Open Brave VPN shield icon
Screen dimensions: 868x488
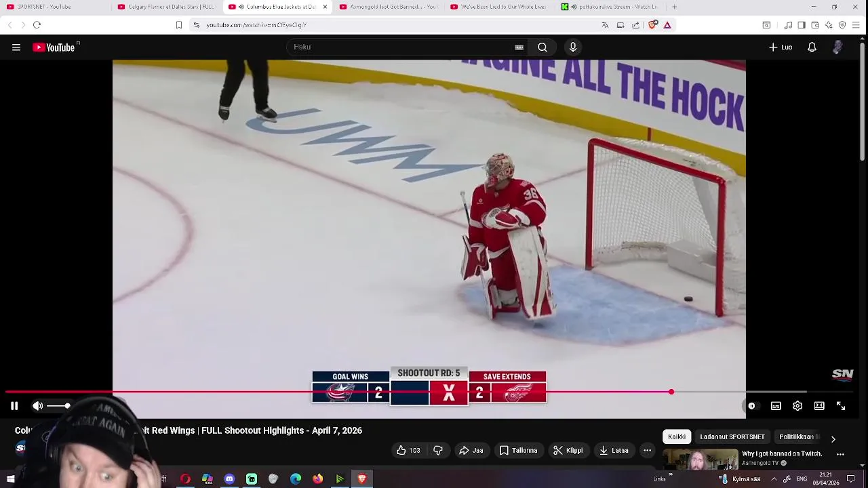pos(842,25)
